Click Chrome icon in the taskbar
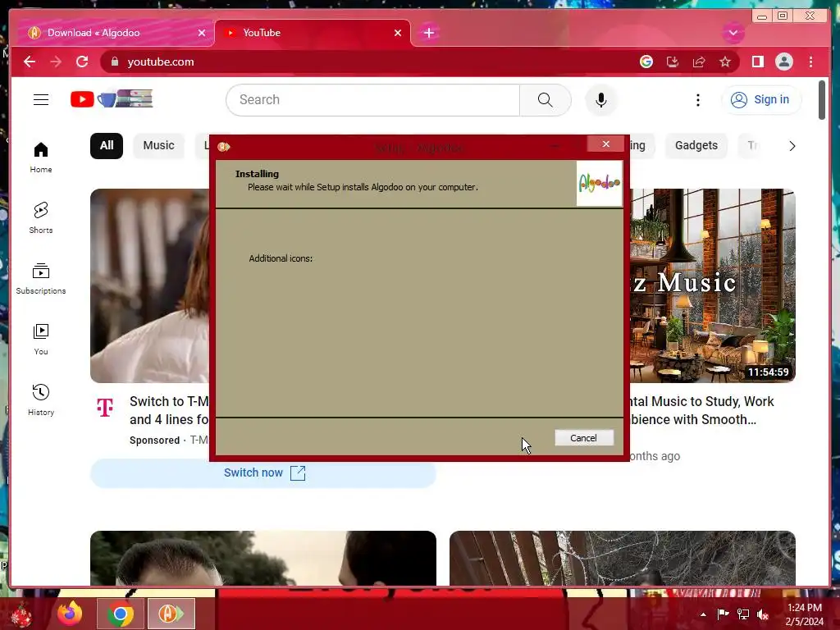This screenshot has width=840, height=630. tap(121, 614)
